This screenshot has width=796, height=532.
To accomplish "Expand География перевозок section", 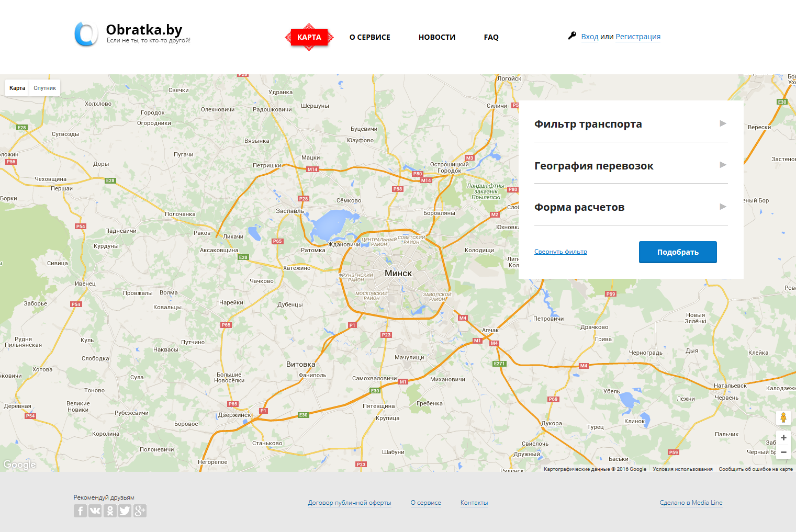I will coord(630,166).
